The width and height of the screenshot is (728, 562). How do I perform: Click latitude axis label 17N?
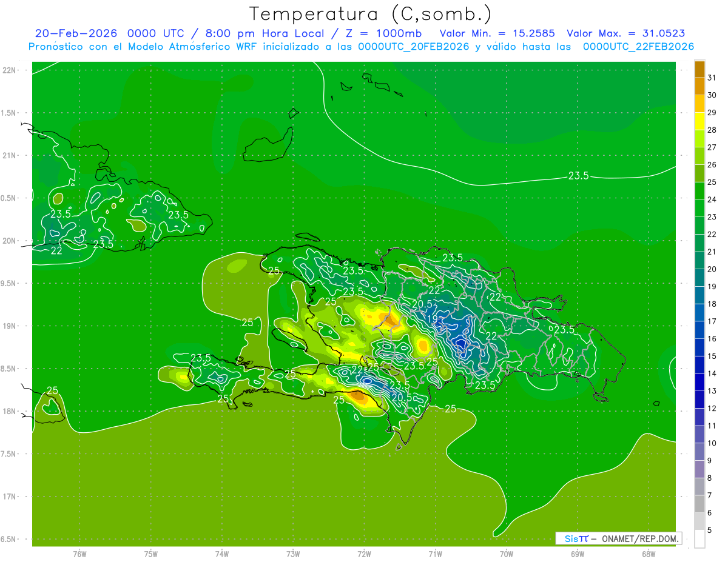coord(10,497)
